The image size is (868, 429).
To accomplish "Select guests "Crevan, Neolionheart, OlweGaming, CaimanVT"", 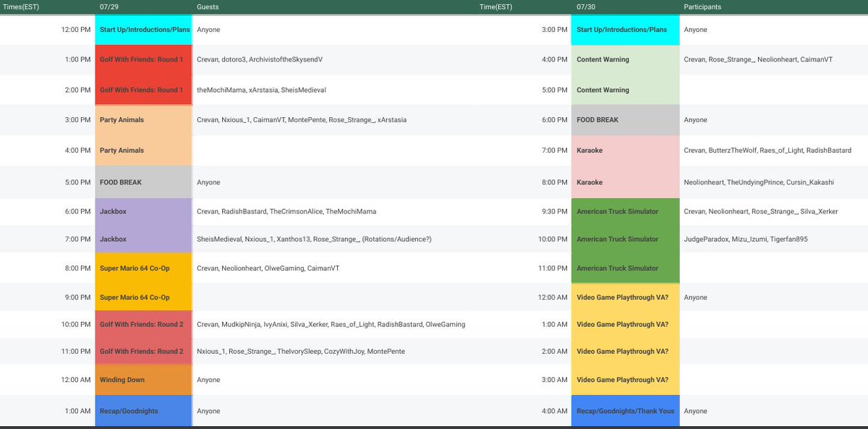I will [268, 268].
